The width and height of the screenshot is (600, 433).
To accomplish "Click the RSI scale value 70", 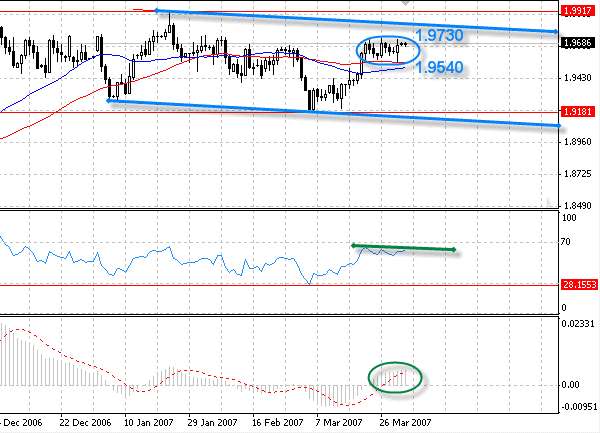I will coord(566,242).
